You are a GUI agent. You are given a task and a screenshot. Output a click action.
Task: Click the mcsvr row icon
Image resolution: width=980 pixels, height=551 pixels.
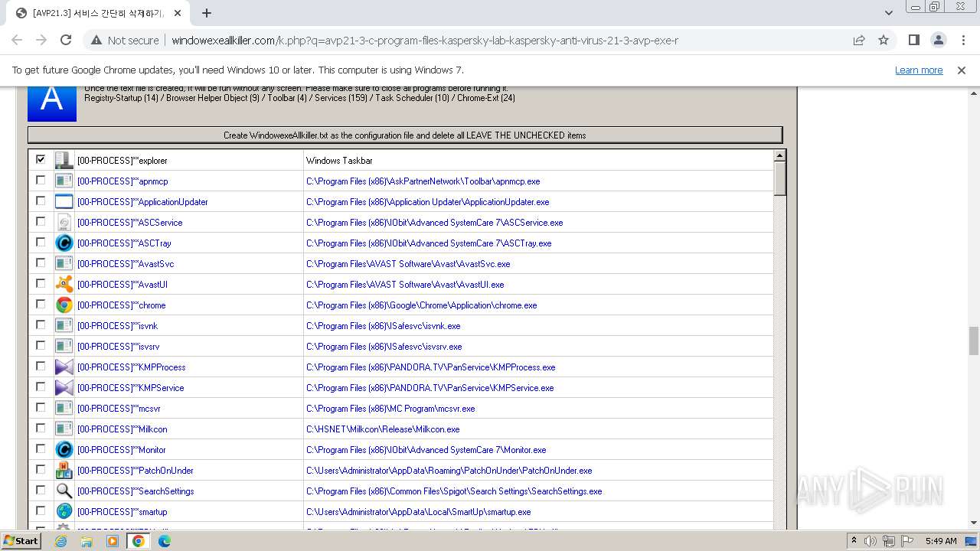point(64,409)
